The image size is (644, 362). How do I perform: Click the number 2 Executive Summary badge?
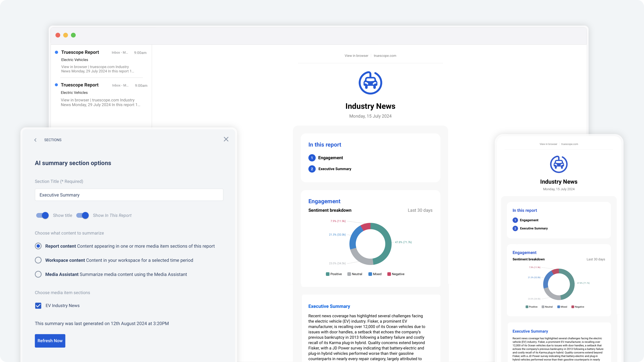[312, 169]
